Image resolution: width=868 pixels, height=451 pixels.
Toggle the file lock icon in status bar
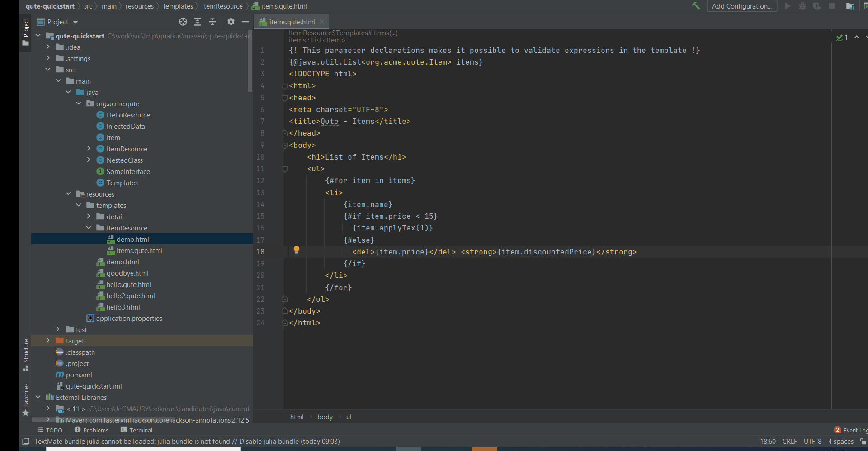pos(863,442)
